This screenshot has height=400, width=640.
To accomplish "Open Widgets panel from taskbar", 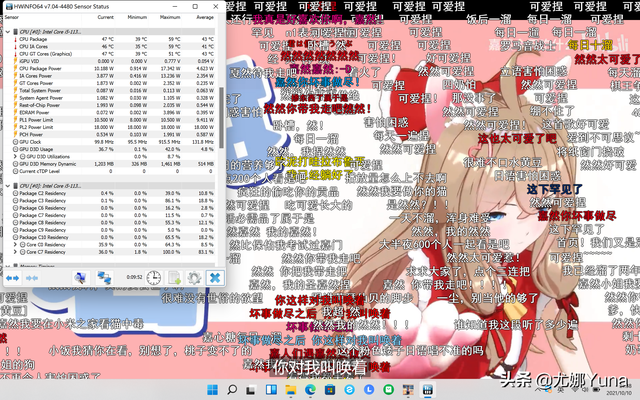I will (271, 390).
